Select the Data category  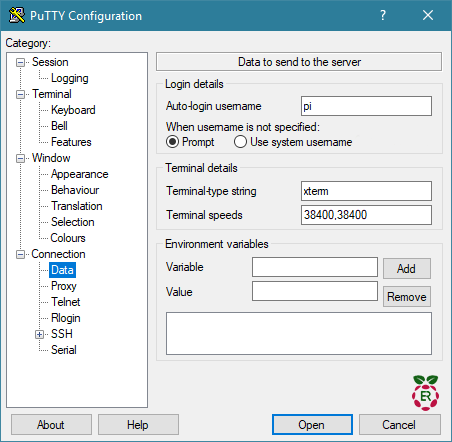point(62,270)
